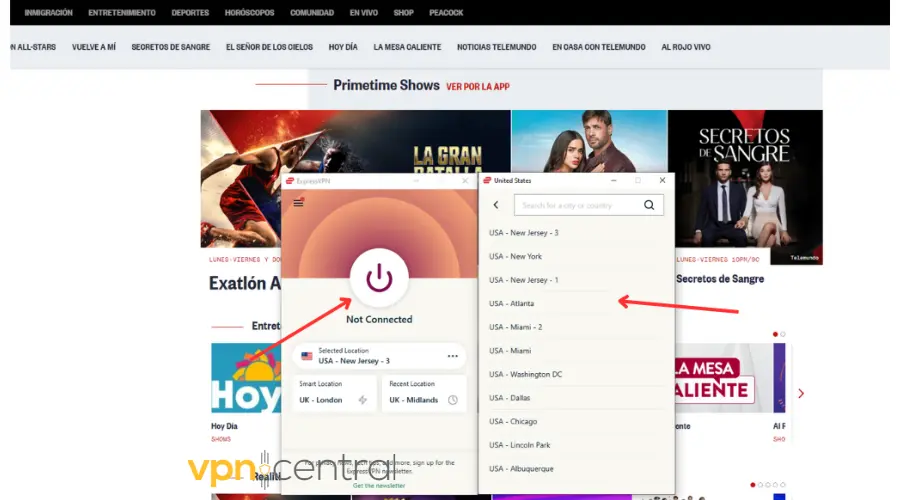Go to La Mesa Caliente nav link
Screen dimensions: 900x500
[407, 47]
